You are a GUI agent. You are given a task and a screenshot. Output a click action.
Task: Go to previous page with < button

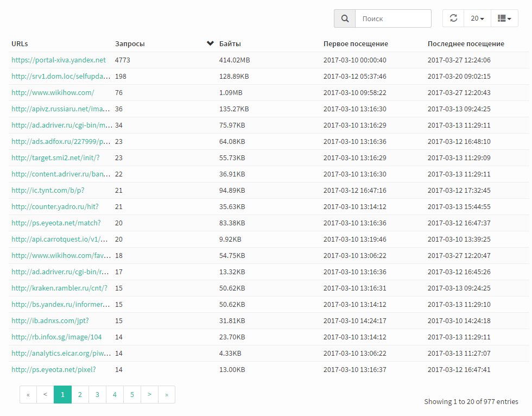(x=45, y=395)
